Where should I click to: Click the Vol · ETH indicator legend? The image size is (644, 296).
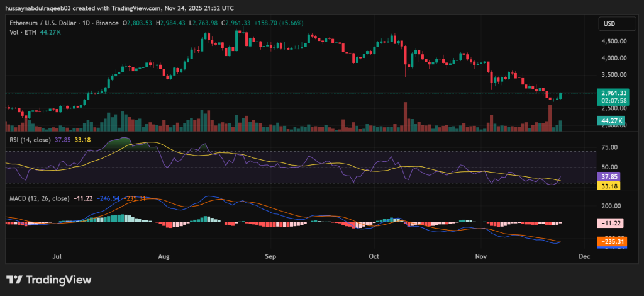pyautogui.click(x=21, y=31)
